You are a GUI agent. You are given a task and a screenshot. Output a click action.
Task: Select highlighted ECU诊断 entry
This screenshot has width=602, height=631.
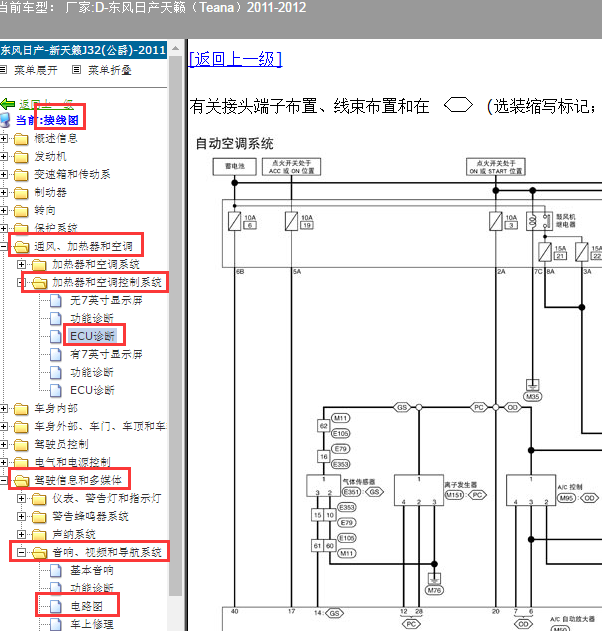[x=93, y=336]
